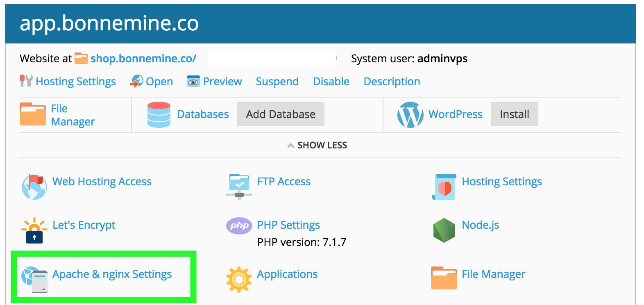This screenshot has height=305, width=644.
Task: Open the Description link
Action: 392,82
